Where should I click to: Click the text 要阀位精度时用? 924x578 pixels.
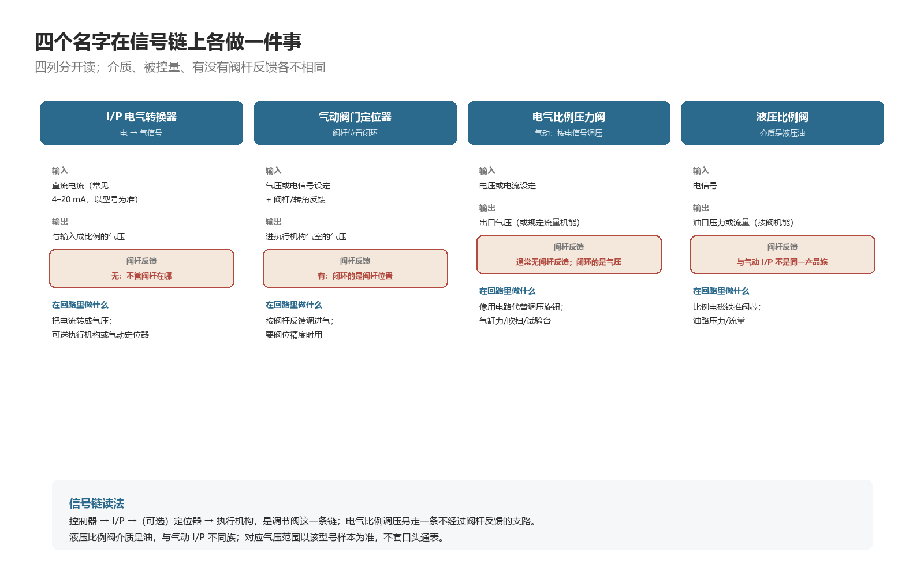294,335
